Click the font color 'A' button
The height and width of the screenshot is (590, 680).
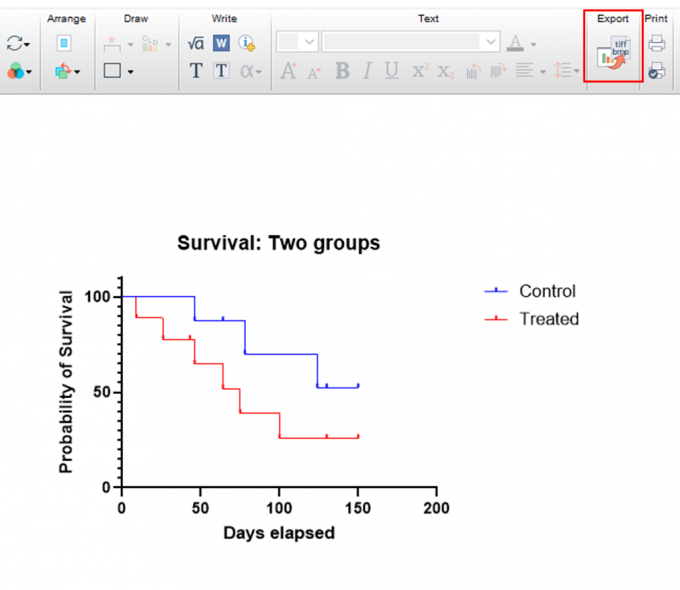[515, 43]
